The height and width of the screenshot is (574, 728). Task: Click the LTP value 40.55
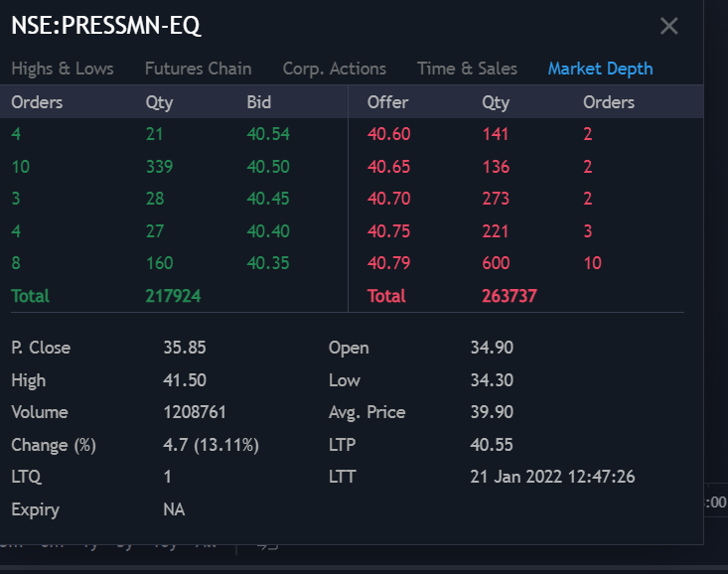[x=492, y=445]
